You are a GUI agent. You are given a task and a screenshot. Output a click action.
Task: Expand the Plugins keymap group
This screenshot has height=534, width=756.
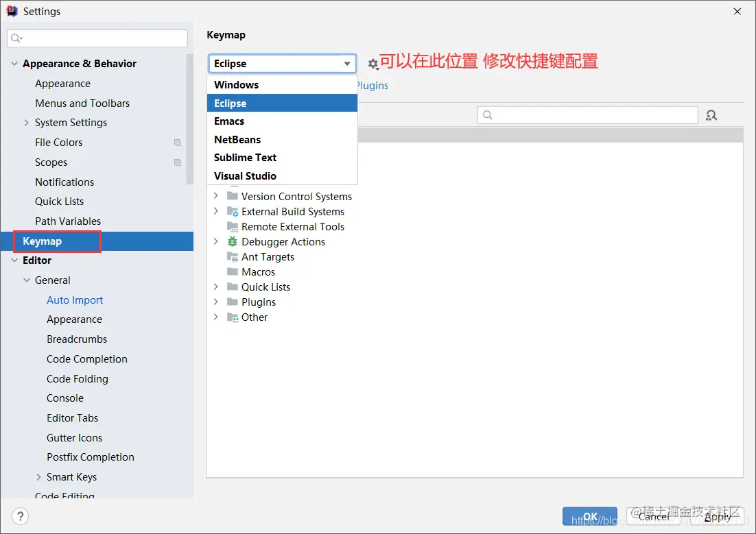216,302
